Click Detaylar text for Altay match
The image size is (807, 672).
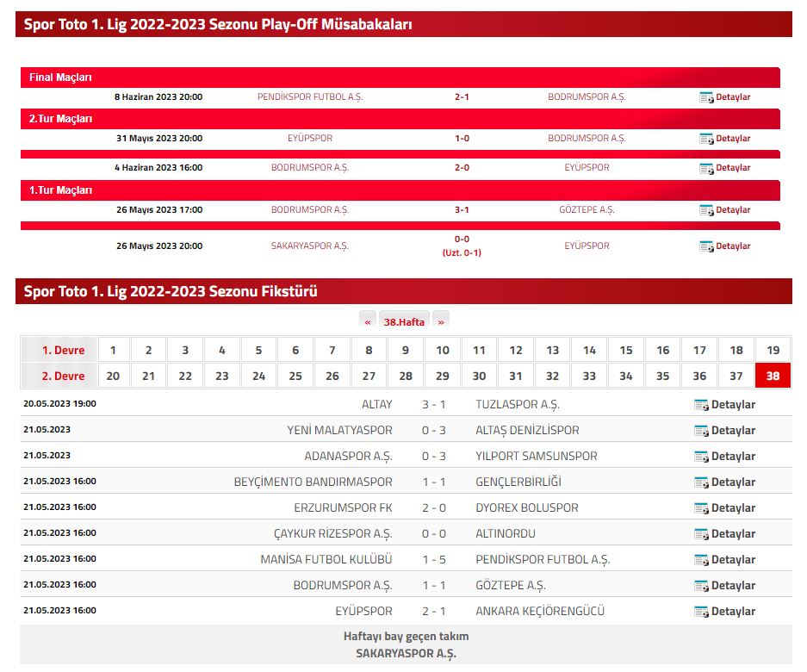pos(733,405)
